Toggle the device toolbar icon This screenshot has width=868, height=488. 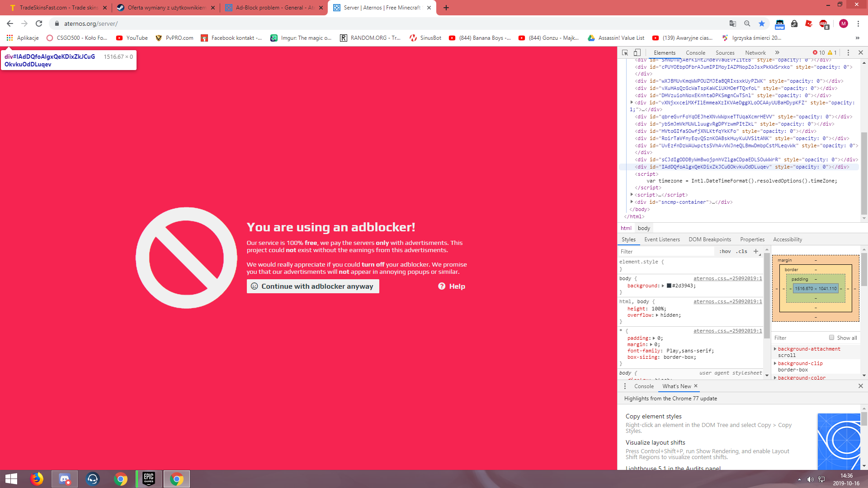tap(637, 52)
